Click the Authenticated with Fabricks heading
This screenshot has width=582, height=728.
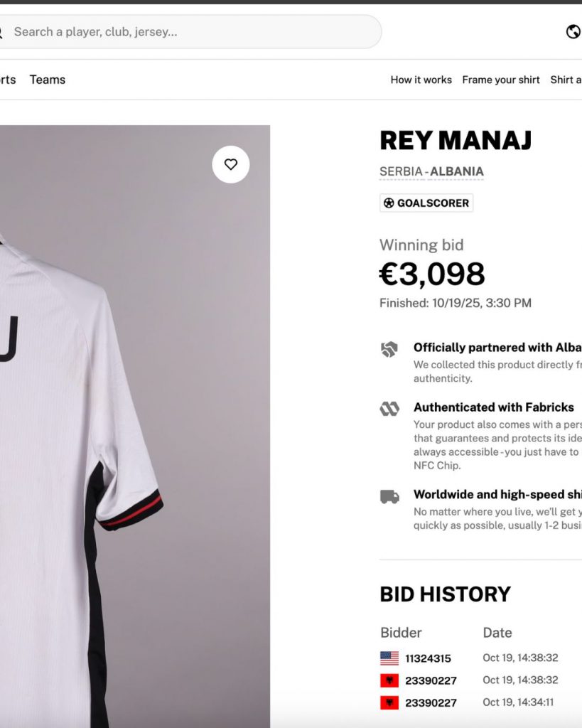(x=494, y=407)
